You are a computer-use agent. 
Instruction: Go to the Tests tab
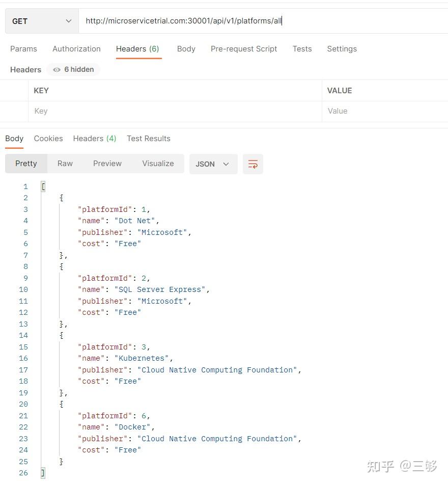pos(302,49)
